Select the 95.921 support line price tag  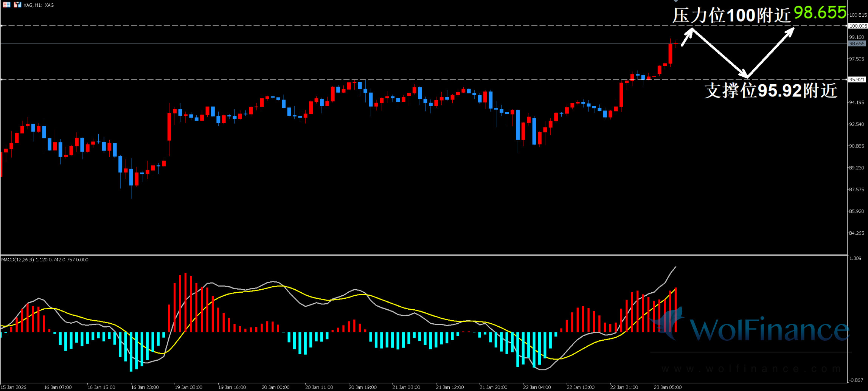click(857, 79)
